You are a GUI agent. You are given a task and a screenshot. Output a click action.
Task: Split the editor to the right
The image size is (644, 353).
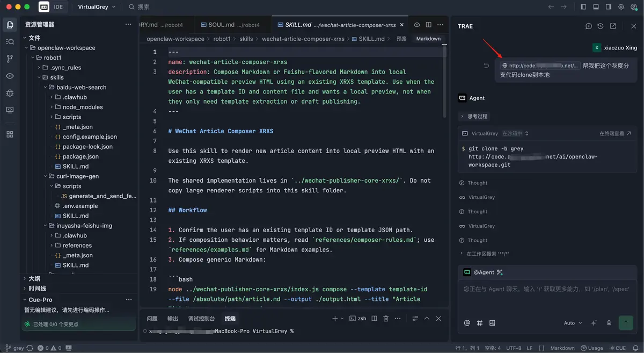(428, 25)
